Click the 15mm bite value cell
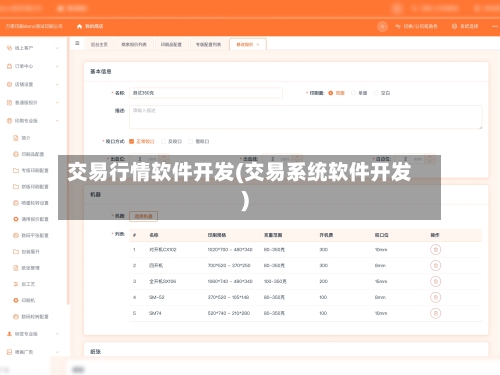Viewport: 500px width, 375px height. click(x=381, y=281)
